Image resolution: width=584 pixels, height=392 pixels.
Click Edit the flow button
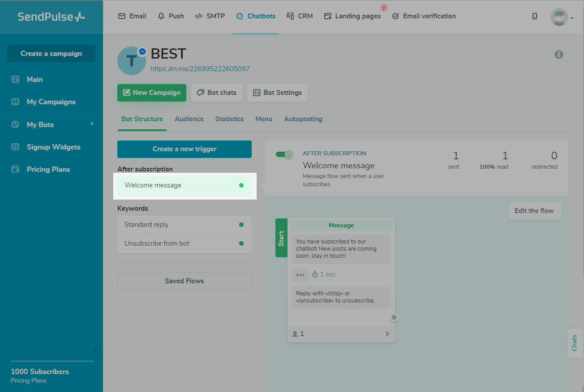(534, 211)
